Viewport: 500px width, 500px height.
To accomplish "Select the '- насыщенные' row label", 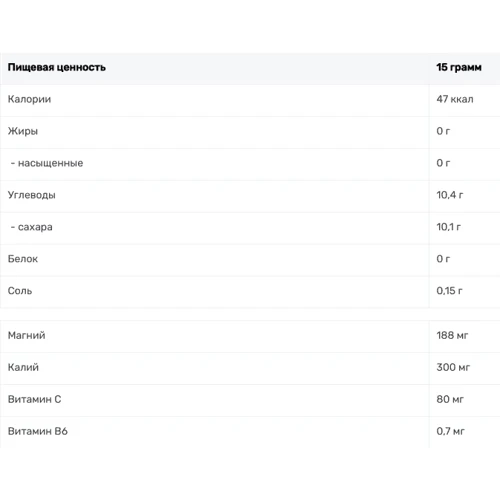I will [47, 163].
